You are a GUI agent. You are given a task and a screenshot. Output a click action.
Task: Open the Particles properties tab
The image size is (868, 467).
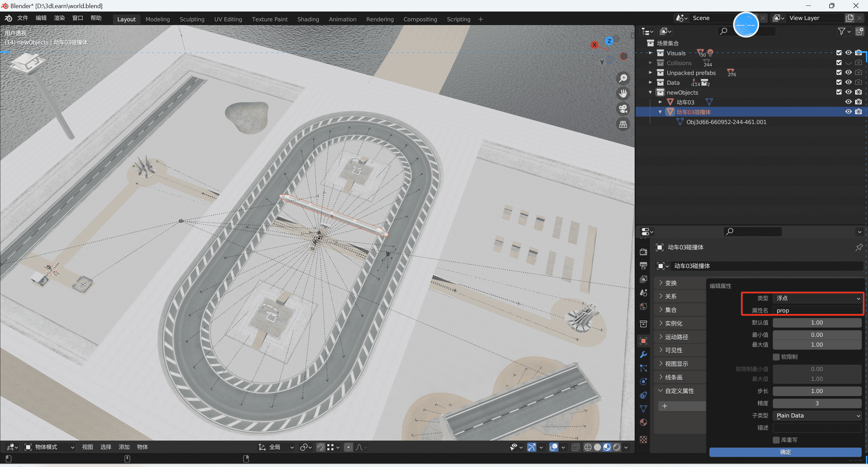(643, 368)
